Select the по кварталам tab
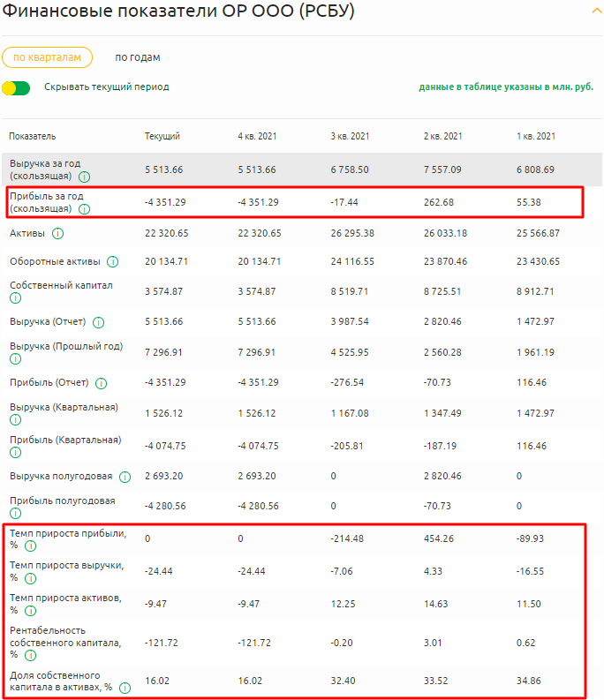 [x=47, y=57]
